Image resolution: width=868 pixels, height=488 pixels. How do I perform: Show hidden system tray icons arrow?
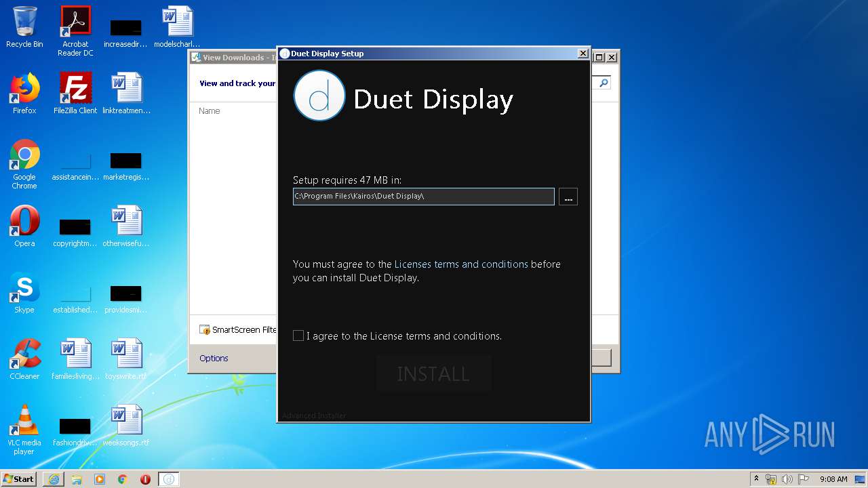pyautogui.click(x=756, y=479)
